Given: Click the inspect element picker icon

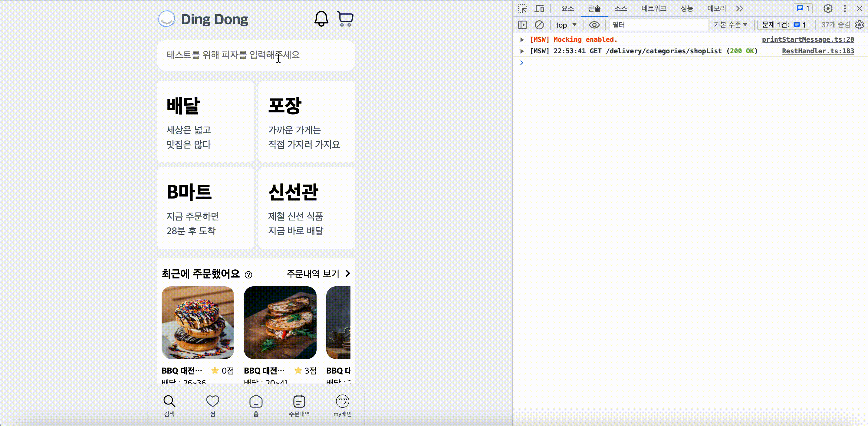Looking at the screenshot, I should click(522, 8).
